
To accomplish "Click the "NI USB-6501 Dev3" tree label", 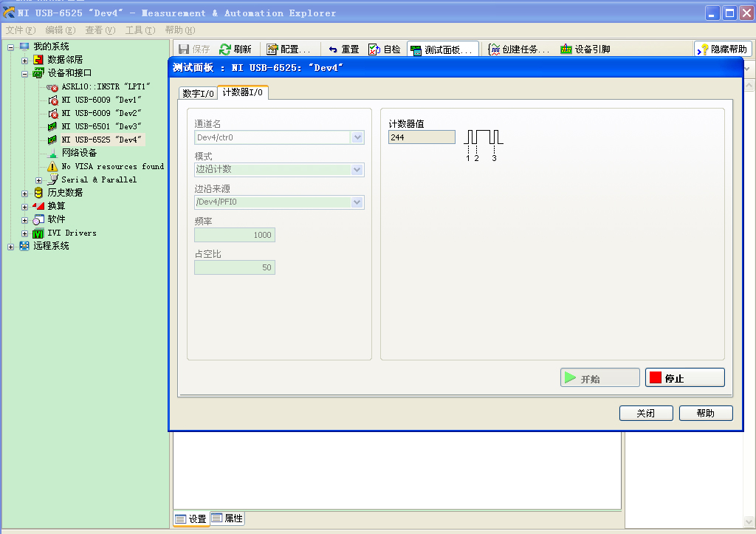I will [101, 126].
